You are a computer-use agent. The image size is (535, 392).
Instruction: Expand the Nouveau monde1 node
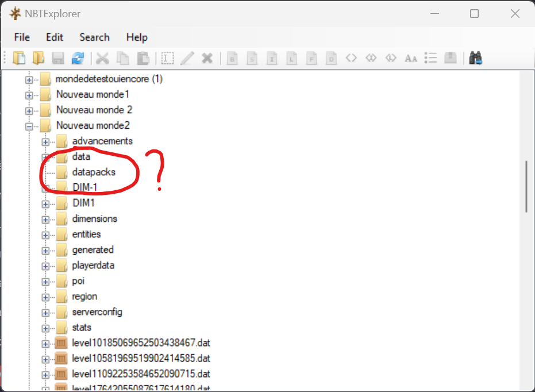[29, 95]
